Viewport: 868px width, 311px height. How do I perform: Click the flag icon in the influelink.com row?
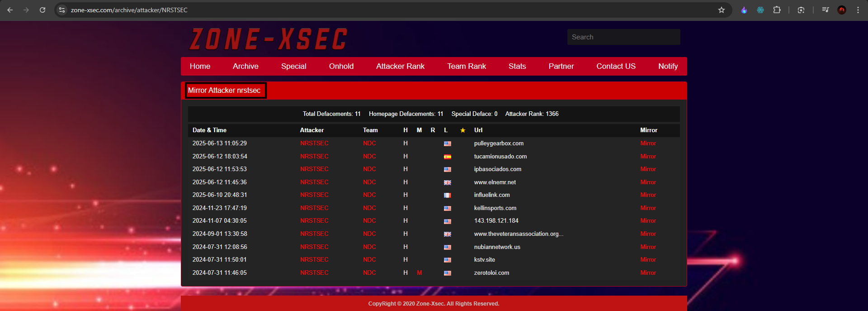pos(448,195)
